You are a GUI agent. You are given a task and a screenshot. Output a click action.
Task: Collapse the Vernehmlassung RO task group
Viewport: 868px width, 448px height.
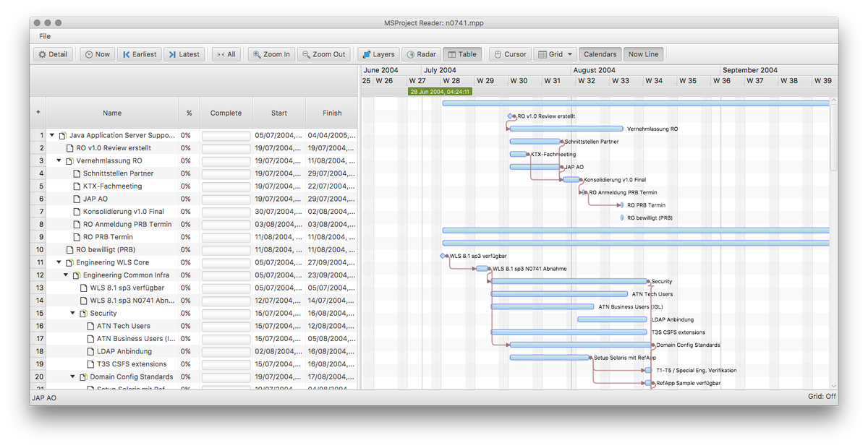click(x=59, y=160)
